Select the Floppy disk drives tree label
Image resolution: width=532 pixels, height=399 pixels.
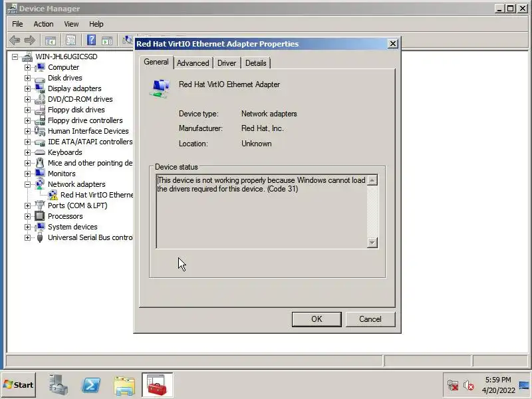click(x=76, y=110)
